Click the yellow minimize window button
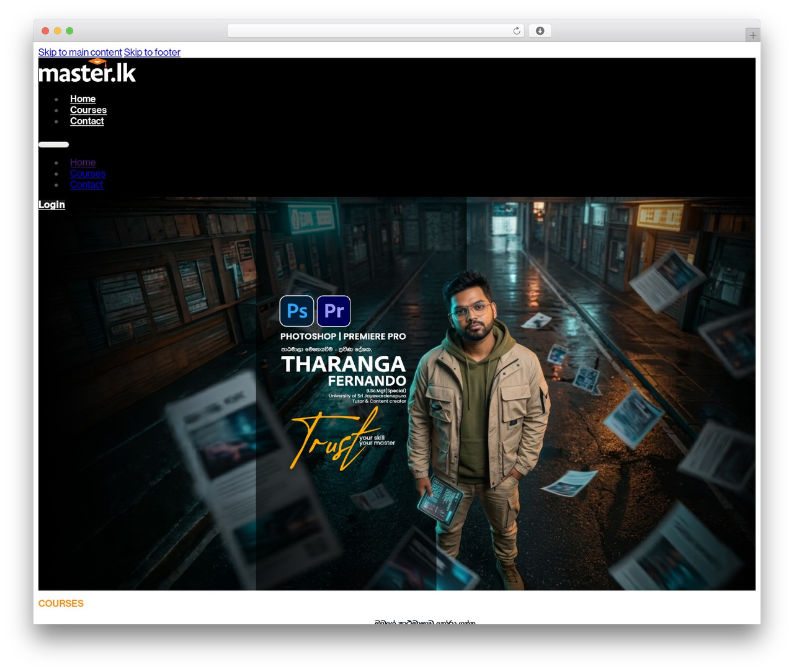This screenshot has height=672, width=794. pyautogui.click(x=57, y=31)
